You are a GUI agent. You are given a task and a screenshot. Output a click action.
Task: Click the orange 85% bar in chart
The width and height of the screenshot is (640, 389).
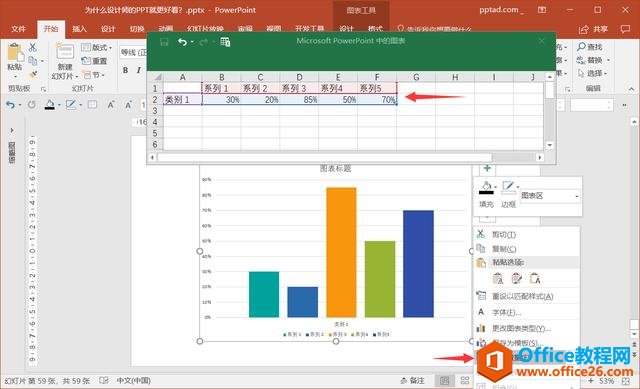[x=341, y=252]
